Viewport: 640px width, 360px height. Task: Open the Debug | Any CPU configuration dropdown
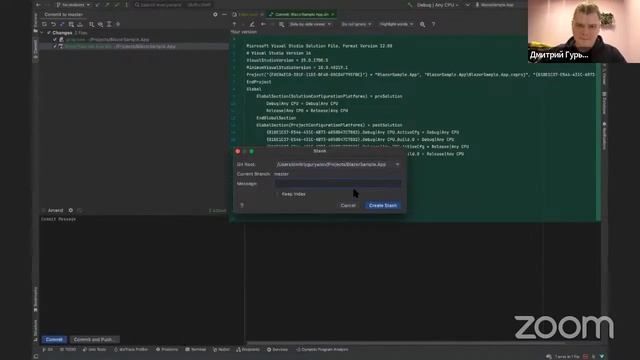pyautogui.click(x=438, y=5)
